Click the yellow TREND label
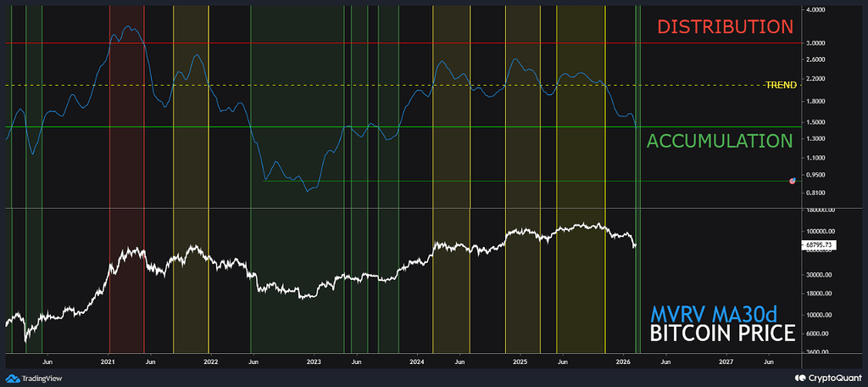This screenshot has width=868, height=387. 780,85
